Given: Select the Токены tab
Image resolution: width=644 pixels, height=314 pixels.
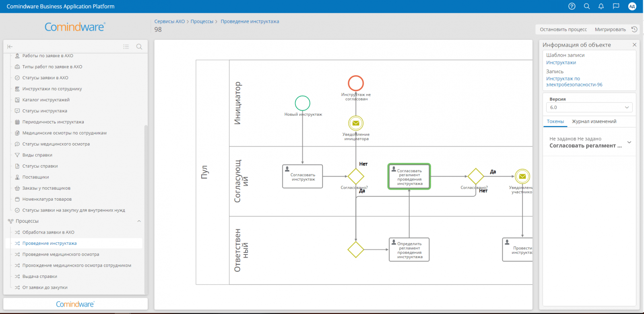Looking at the screenshot, I should [555, 121].
